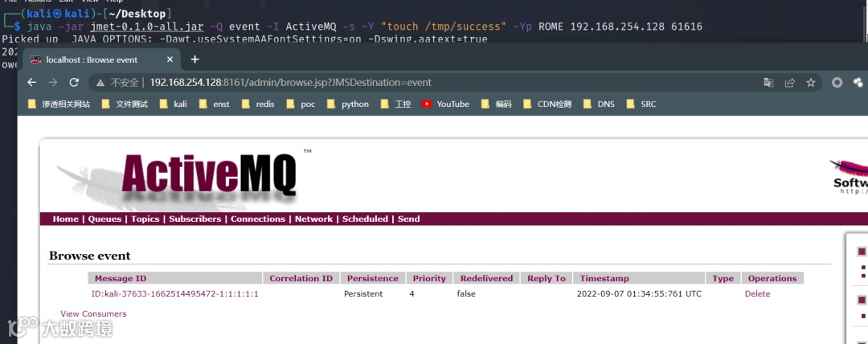Open Subscribers in ActiveMQ navigation

194,219
